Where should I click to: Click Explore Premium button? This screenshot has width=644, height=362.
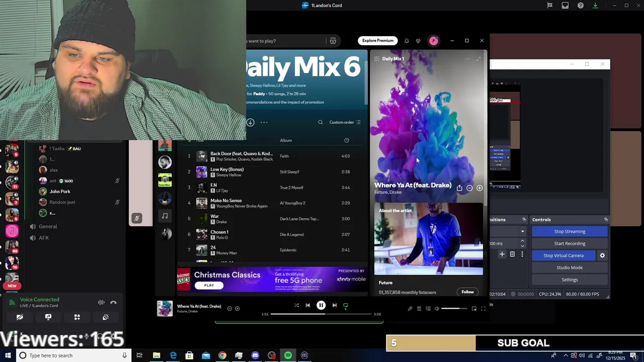(x=378, y=41)
